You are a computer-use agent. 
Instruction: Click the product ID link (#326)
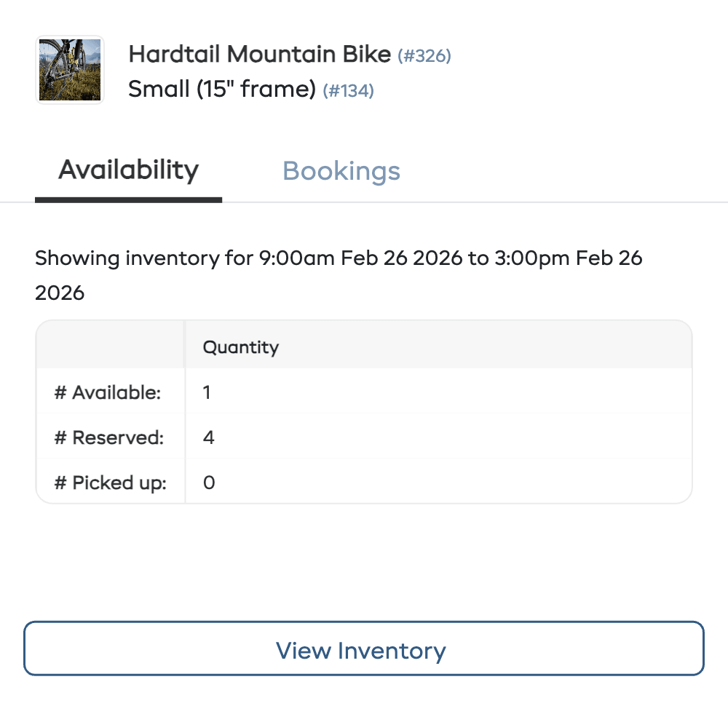pos(424,55)
